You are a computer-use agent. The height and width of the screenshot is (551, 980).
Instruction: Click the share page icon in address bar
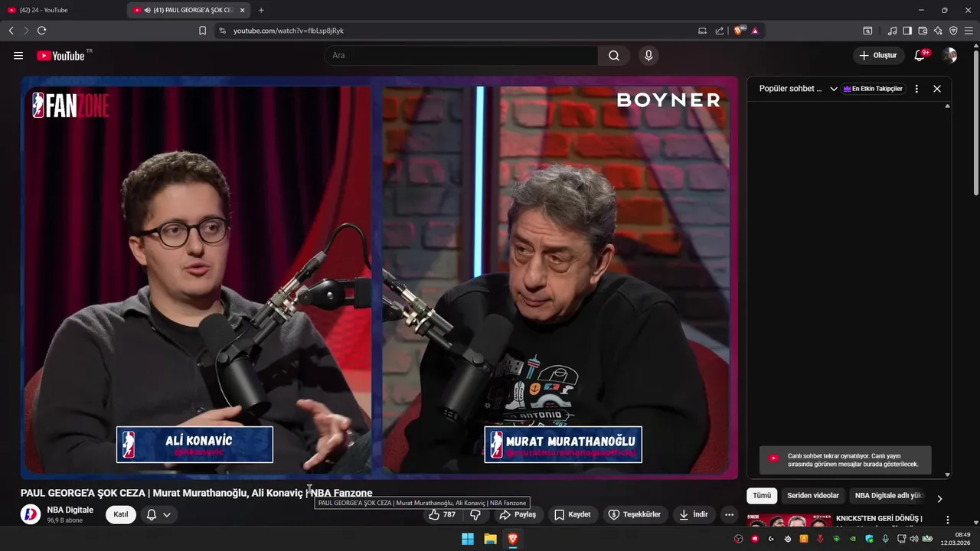pos(720,31)
